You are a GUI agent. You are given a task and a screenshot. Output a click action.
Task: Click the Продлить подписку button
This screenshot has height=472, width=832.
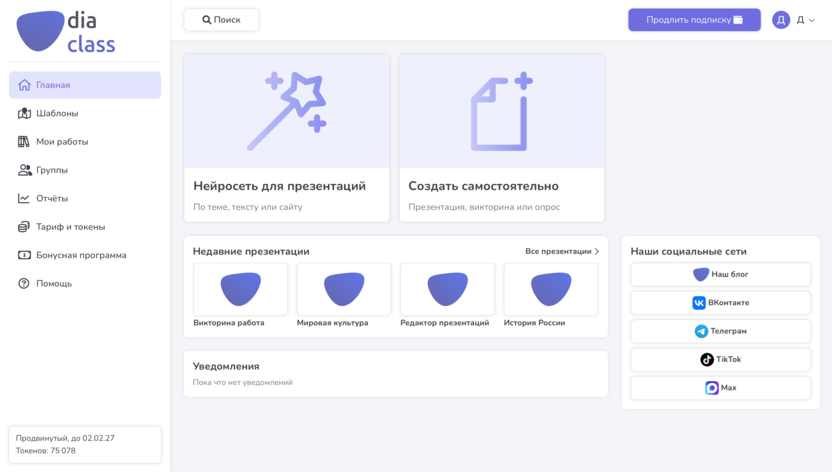(694, 20)
